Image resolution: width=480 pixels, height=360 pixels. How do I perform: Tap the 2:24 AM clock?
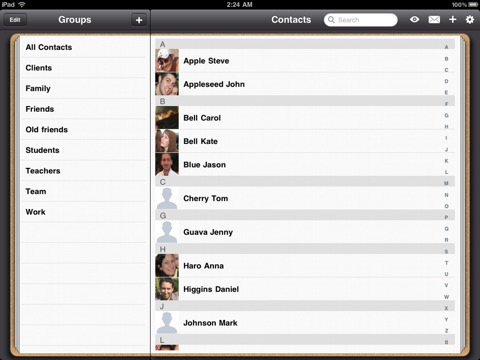point(239,4)
